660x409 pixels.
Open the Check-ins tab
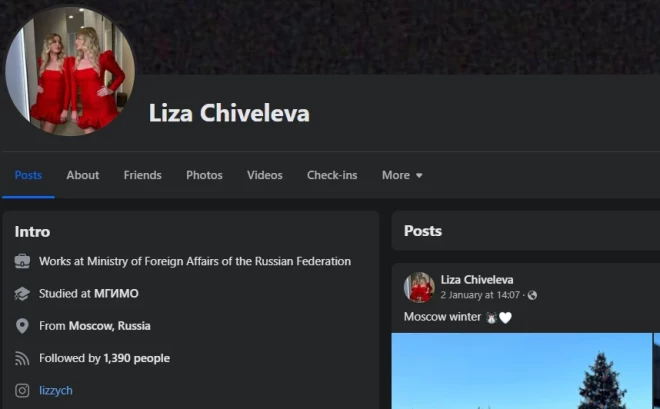(332, 175)
